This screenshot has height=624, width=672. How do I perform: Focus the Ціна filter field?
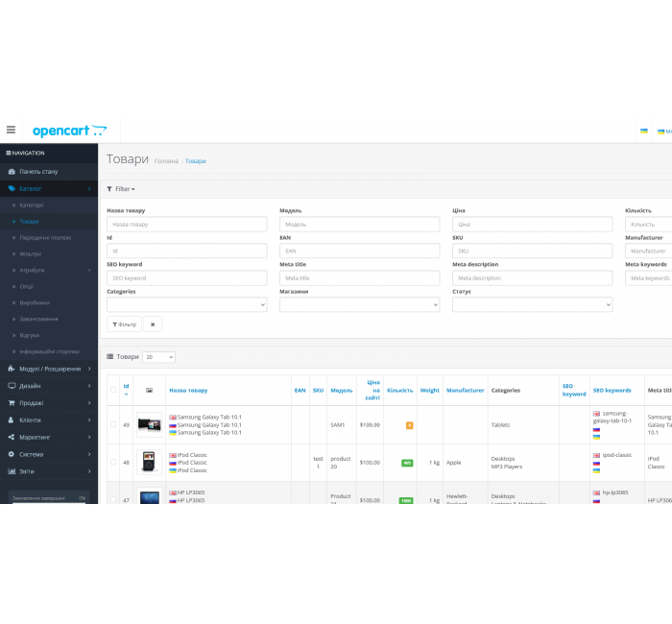532,224
